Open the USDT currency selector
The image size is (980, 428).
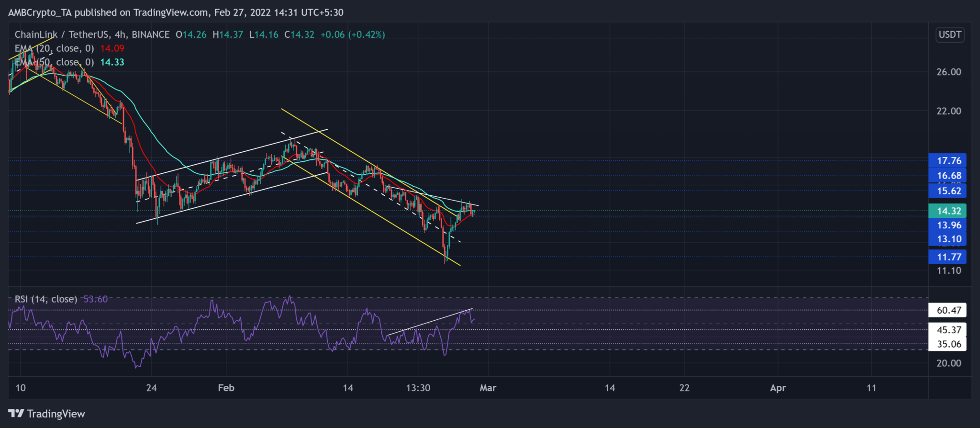(x=950, y=34)
